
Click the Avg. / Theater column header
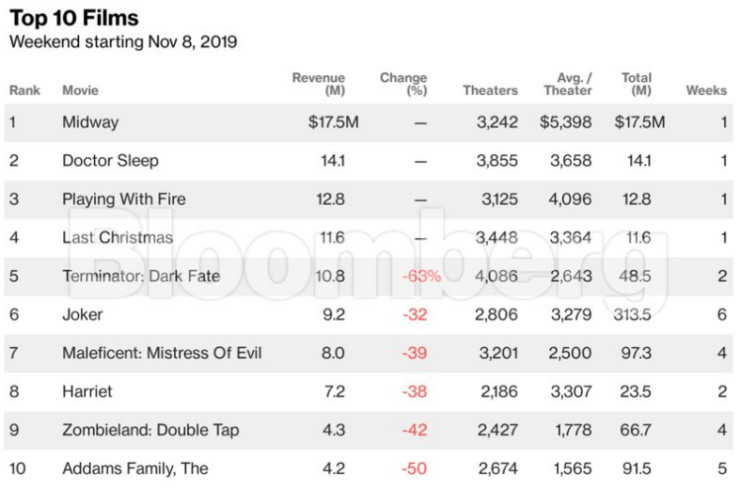click(x=568, y=84)
